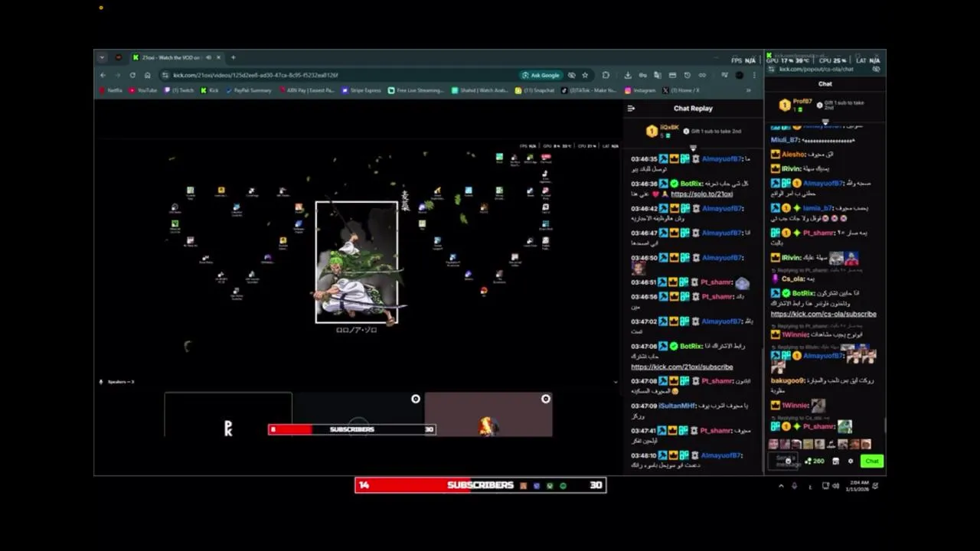Click the Ask Google button
Image resolution: width=980 pixels, height=551 pixels.
click(x=541, y=75)
